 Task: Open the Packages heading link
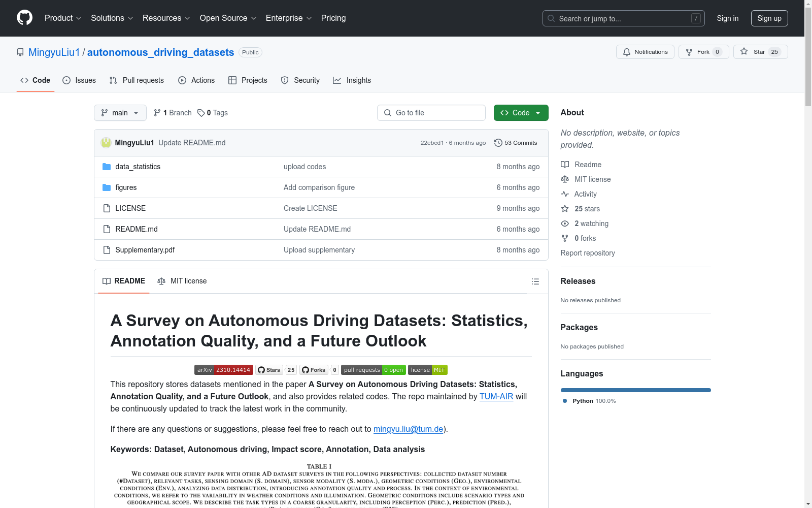tap(579, 327)
